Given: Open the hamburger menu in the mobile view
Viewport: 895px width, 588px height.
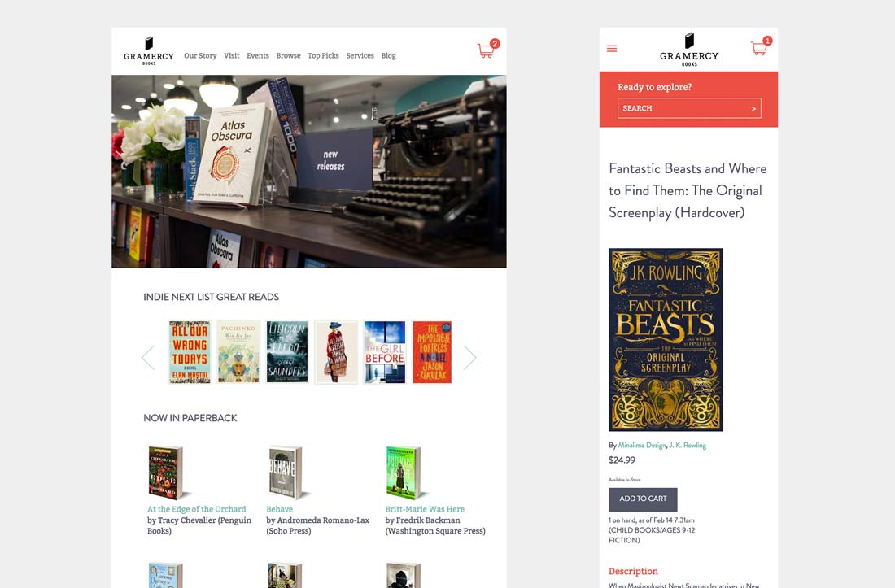Looking at the screenshot, I should [x=612, y=49].
